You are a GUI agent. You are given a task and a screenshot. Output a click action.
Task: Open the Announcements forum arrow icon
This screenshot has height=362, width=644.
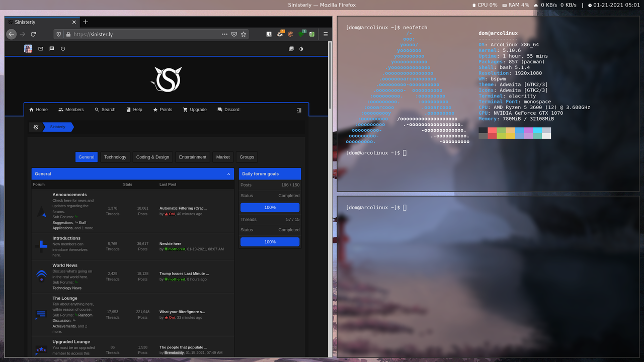pyautogui.click(x=41, y=212)
